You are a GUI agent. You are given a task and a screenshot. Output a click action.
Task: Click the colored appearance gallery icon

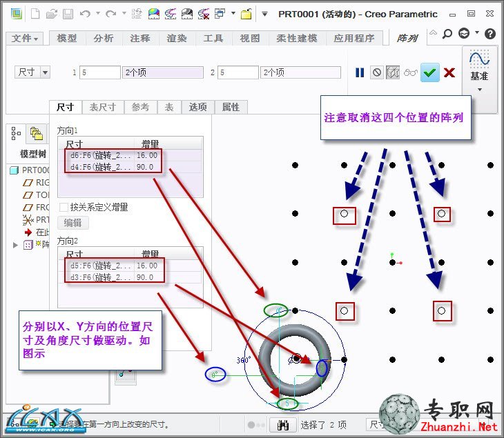click(154, 14)
